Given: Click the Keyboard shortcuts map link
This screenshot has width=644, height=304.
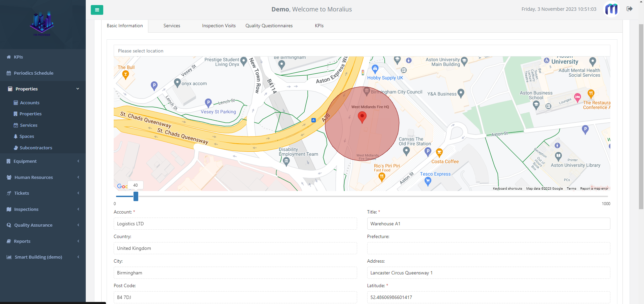Looking at the screenshot, I should 507,189.
